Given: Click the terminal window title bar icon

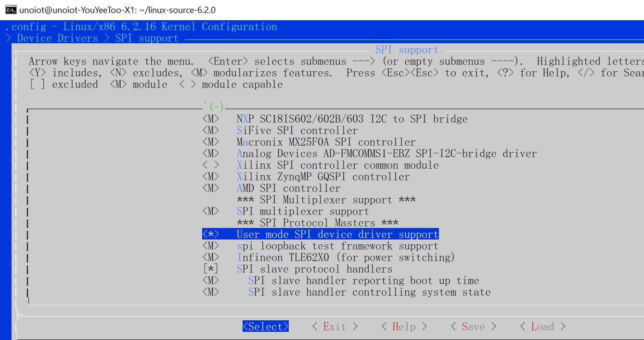Looking at the screenshot, I should click(10, 10).
